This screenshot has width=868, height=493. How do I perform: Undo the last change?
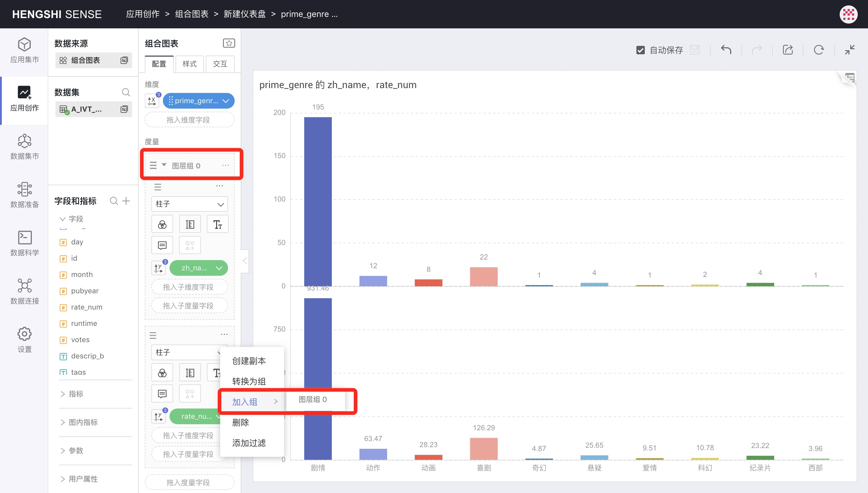[x=726, y=50]
